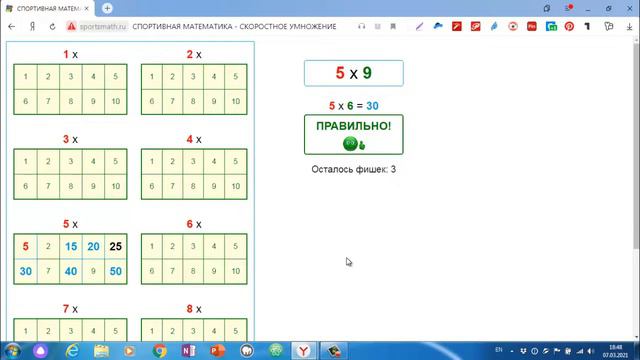Click the headphones read-aloud icon
The image size is (640, 360).
pos(361,27)
